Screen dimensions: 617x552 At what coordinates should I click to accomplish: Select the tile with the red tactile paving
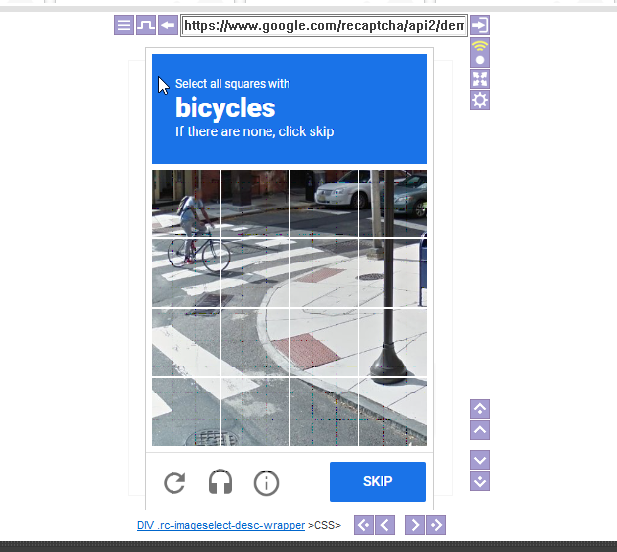(324, 342)
